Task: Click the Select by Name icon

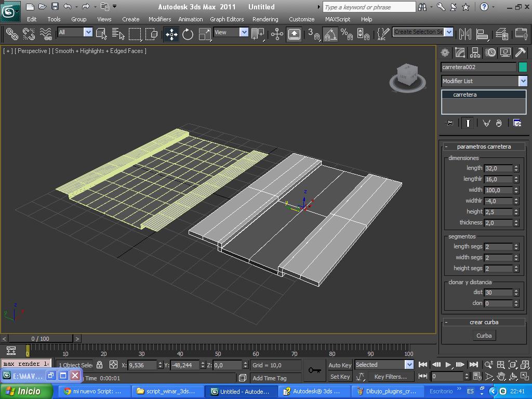Action: pos(118,34)
